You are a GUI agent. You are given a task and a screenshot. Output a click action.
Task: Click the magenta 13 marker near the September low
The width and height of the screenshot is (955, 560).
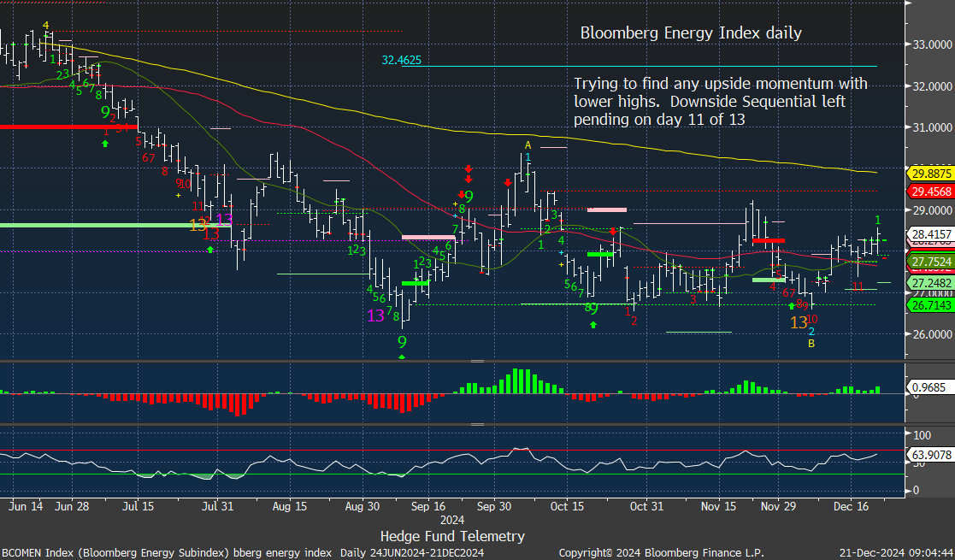[x=376, y=315]
